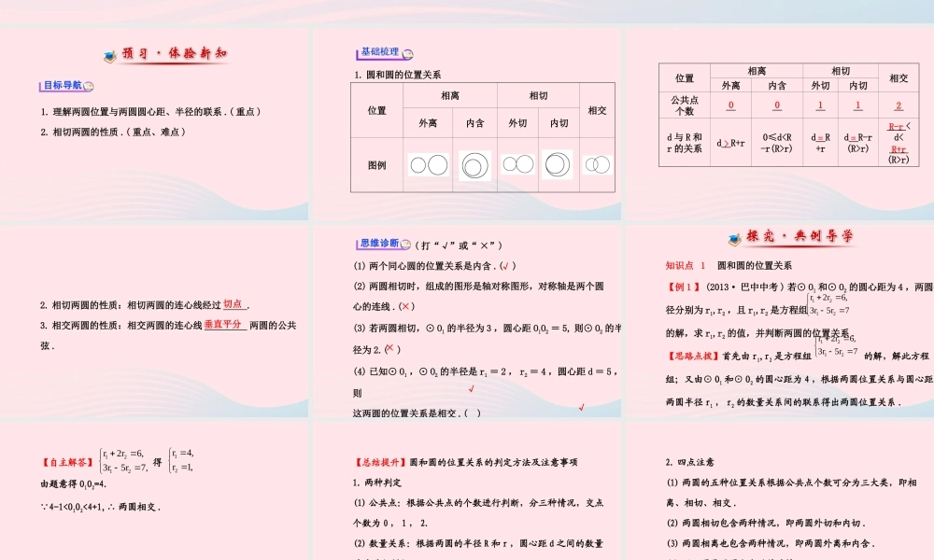Viewport: 934px width, 560px height.
Task: Click the red 2 under 相交 column
Action: pyautogui.click(x=899, y=105)
